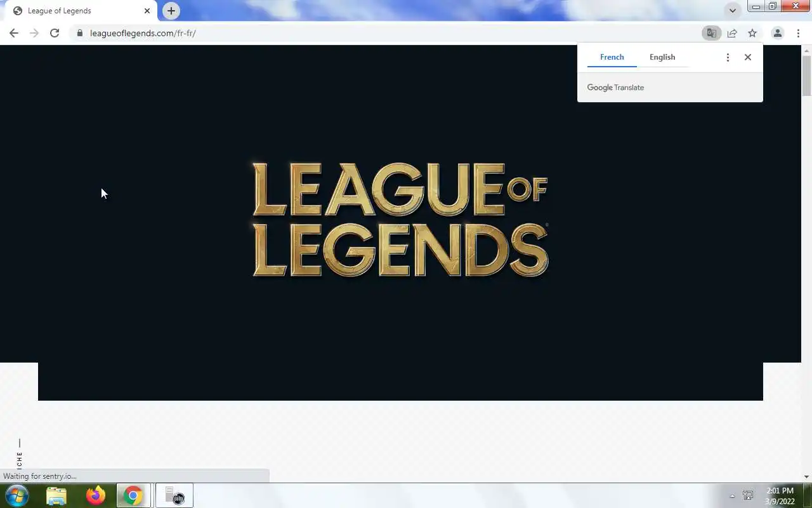Open the Chrome profile icon
812x508 pixels.
coord(777,33)
